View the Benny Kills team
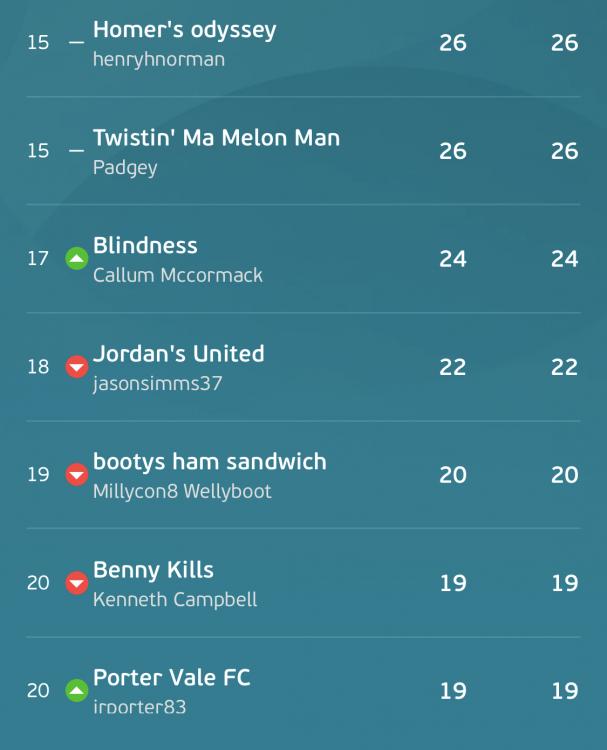 click(x=153, y=570)
